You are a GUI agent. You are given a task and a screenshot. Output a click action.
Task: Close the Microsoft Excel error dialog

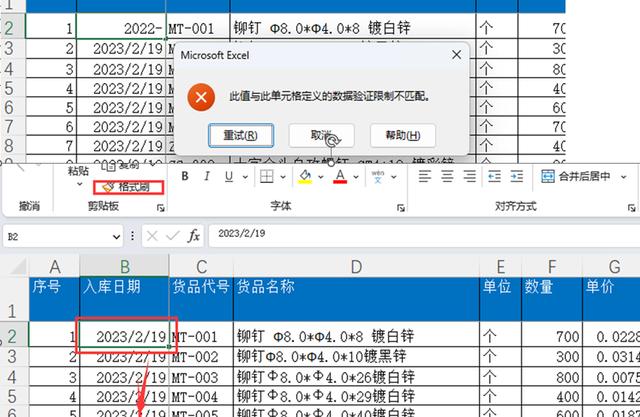tap(457, 55)
